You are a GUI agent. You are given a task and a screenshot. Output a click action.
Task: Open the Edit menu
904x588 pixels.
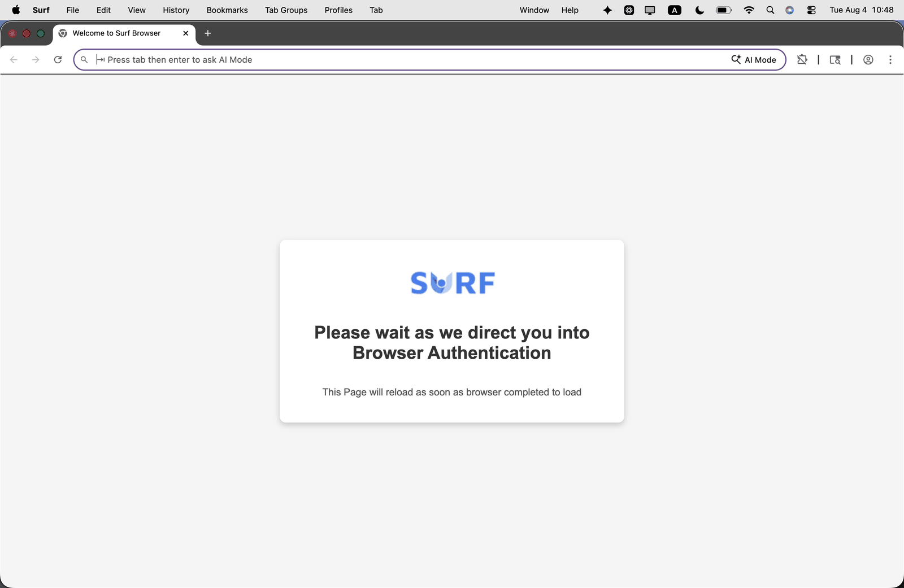pos(103,10)
